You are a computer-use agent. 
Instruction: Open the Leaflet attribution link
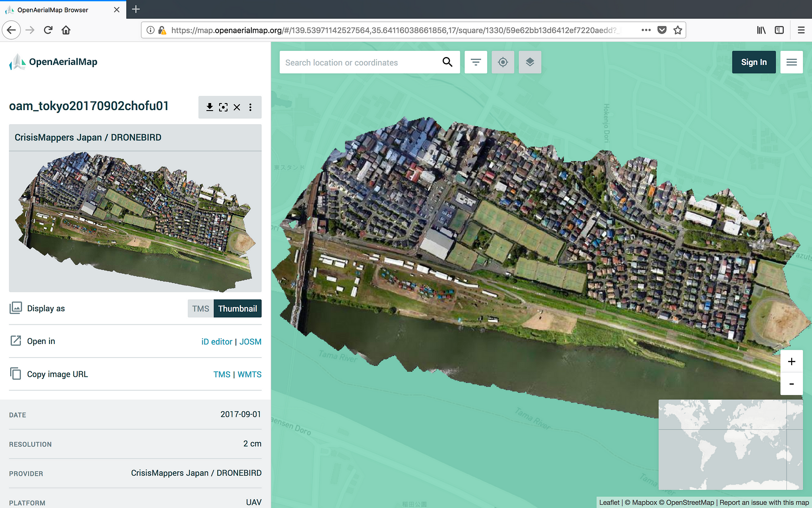pos(609,502)
